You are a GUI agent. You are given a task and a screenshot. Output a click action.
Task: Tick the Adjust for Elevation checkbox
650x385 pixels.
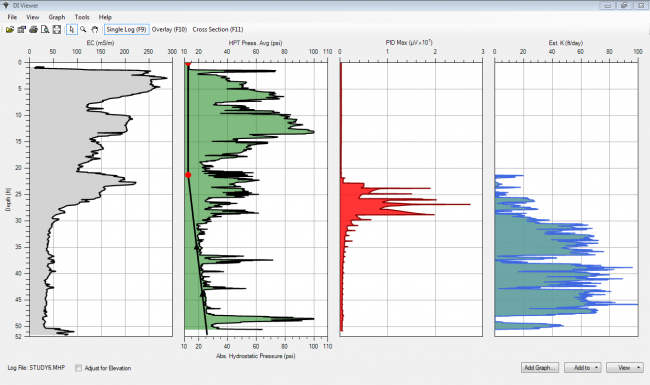click(78, 368)
